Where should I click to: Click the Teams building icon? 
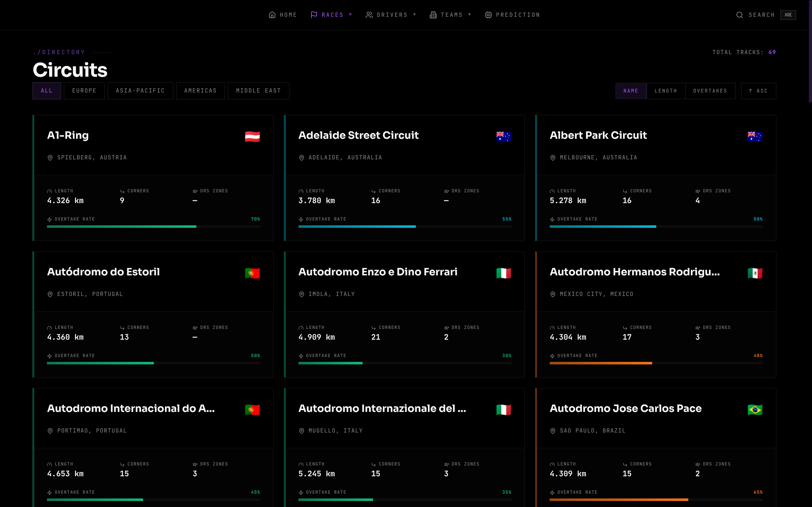[433, 15]
